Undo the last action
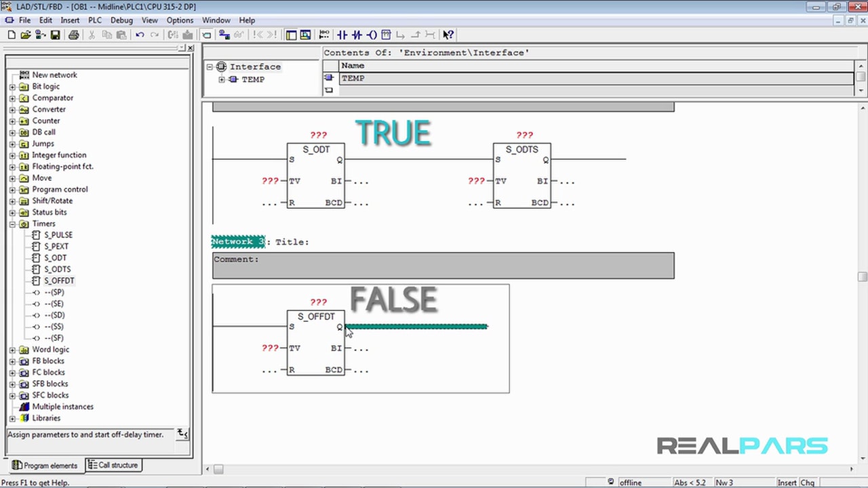 click(140, 35)
